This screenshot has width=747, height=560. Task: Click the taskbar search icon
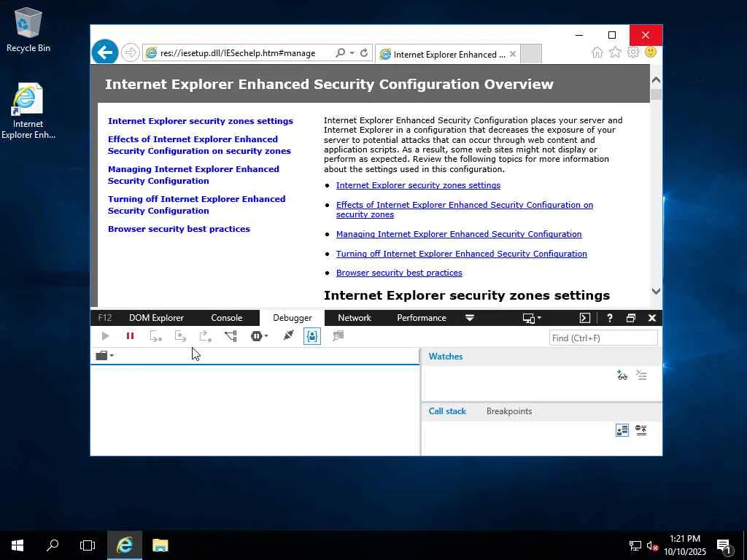(x=53, y=545)
